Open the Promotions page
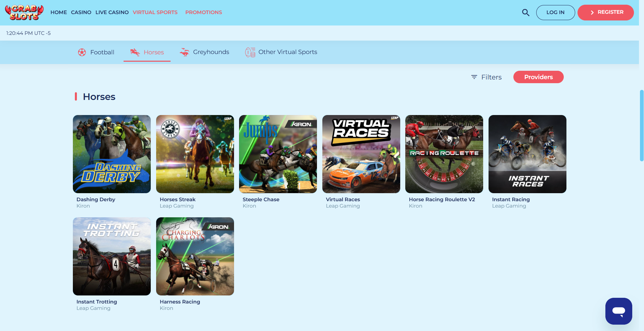 pos(203,12)
